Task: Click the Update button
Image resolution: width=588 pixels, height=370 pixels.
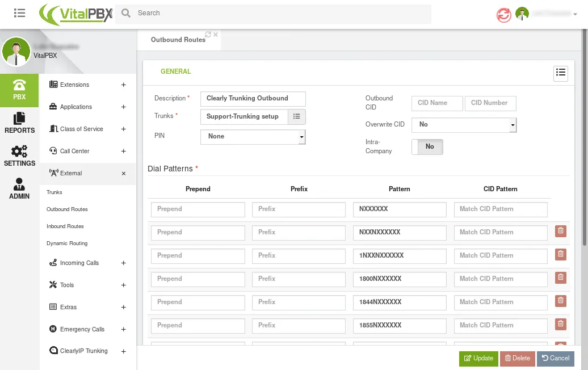Action: pyautogui.click(x=478, y=359)
